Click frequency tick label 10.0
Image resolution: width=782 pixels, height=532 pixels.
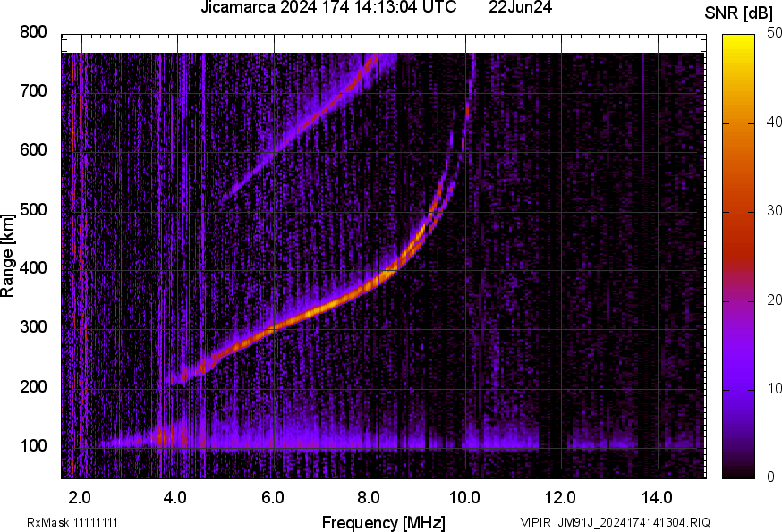(x=464, y=497)
